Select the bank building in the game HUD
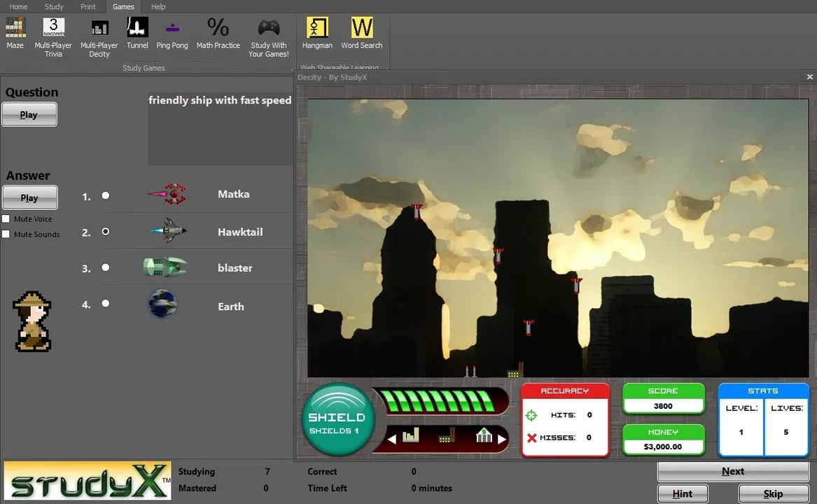 (486, 435)
